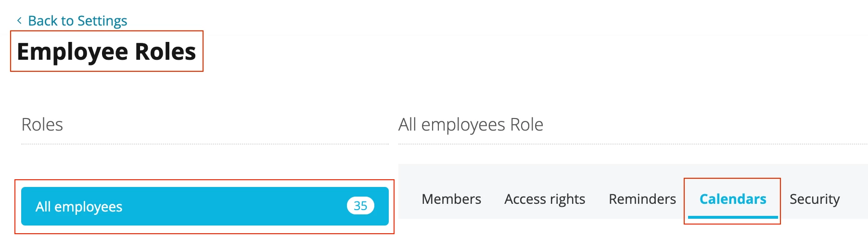Click the All employees Role heading
This screenshot has height=239, width=868.
[471, 124]
